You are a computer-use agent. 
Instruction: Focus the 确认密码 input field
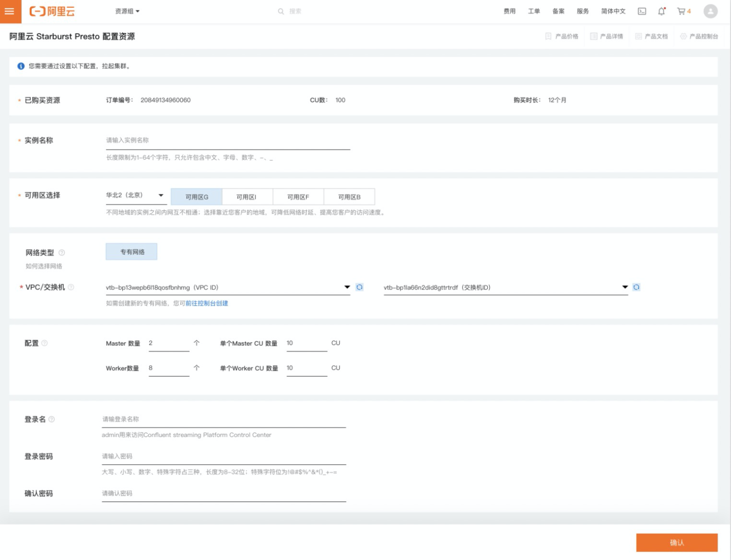pos(224,494)
